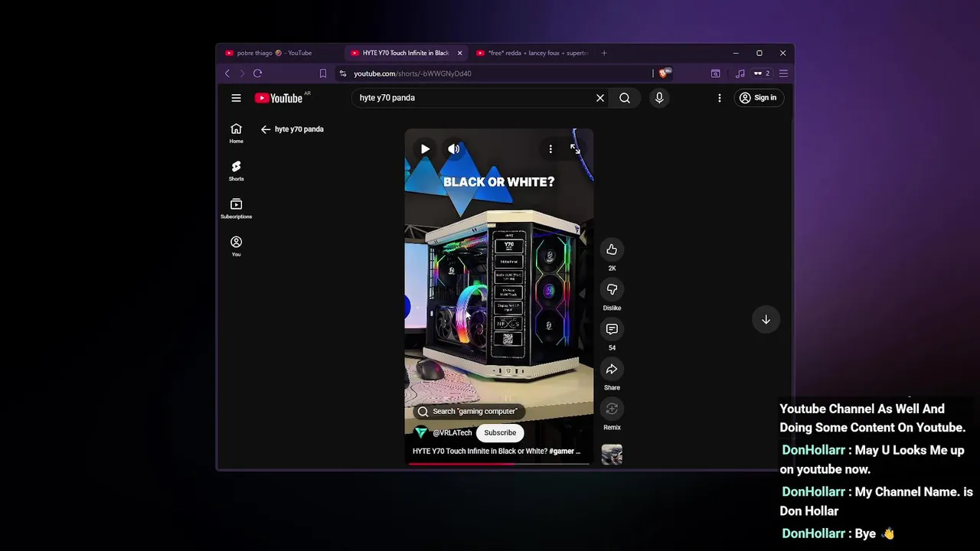Open Subscriptions in YouTube sidebar
Screen dimensions: 980x551
[236, 208]
